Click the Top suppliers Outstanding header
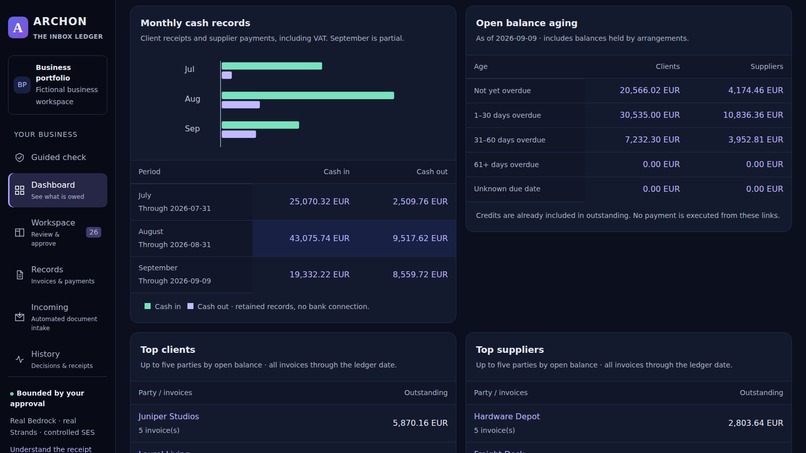The height and width of the screenshot is (453, 806). 761,392
